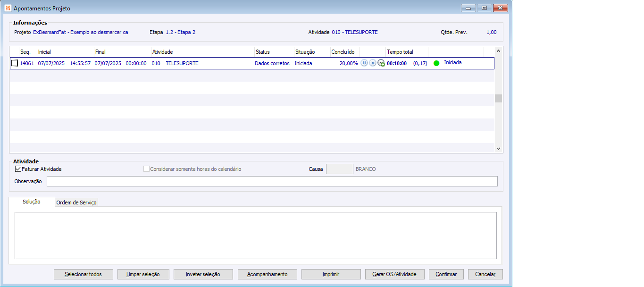Click the grid scrollbar up arrow
Image resolution: width=644 pixels, height=287 pixels.
498,51
